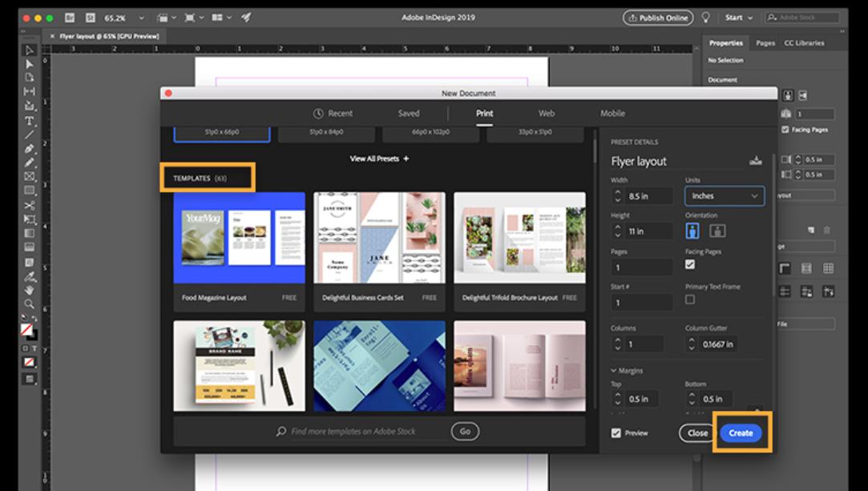Open the CC Libraries panel tab
Viewport: 868px width, 491px height.
[x=804, y=43]
